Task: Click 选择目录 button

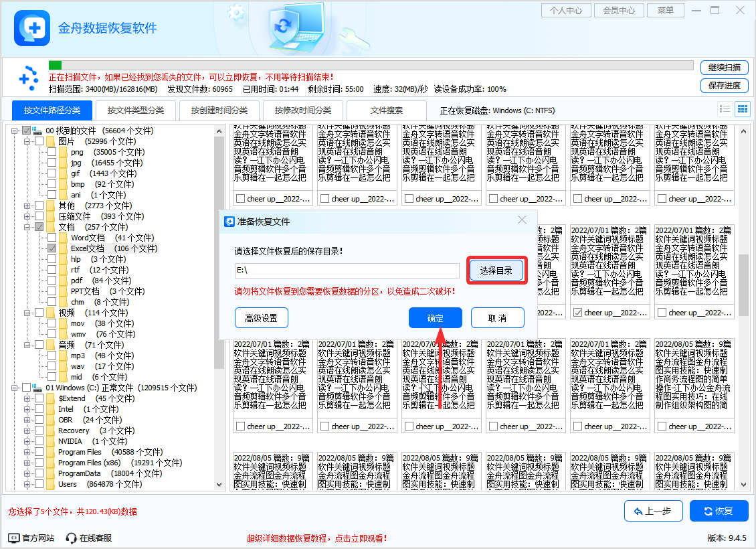Action: tap(496, 270)
